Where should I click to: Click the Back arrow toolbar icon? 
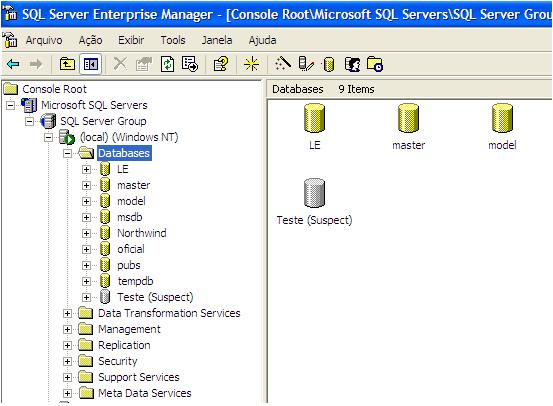click(13, 64)
